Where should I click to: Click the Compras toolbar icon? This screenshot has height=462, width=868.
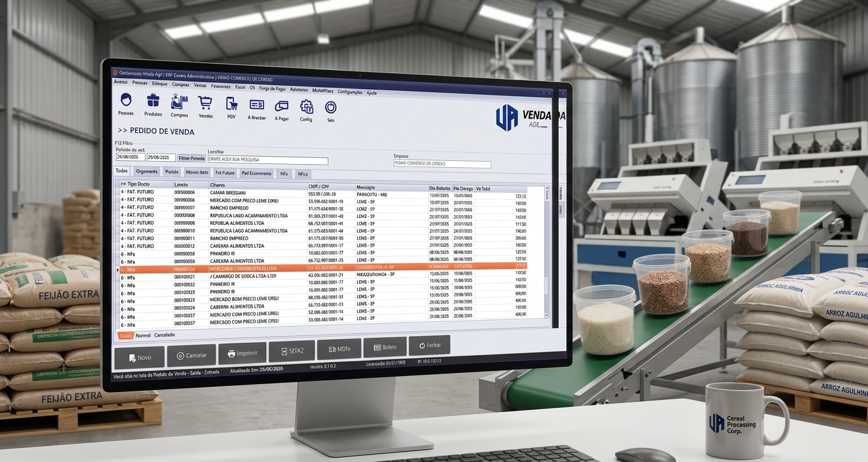point(180,106)
